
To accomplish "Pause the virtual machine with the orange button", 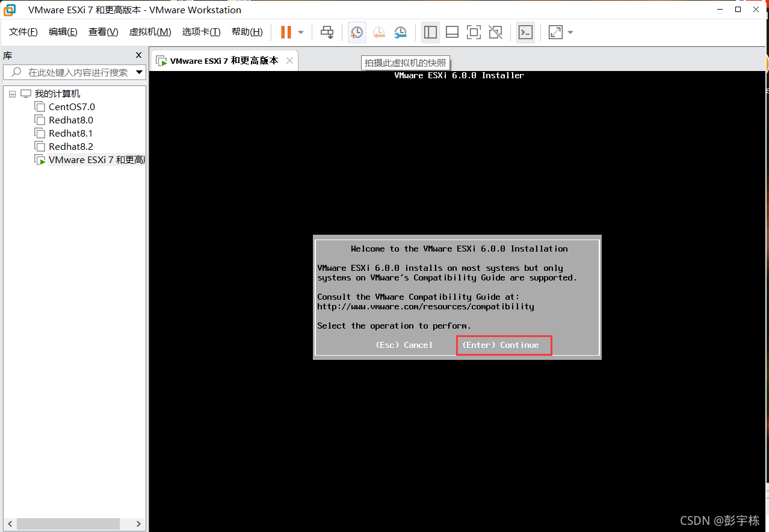I will point(286,32).
